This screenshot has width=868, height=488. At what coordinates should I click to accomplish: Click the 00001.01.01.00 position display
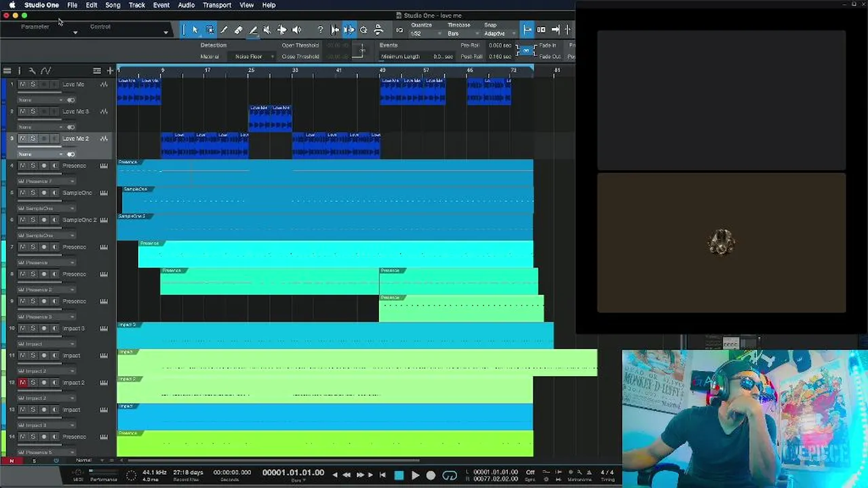click(x=293, y=472)
